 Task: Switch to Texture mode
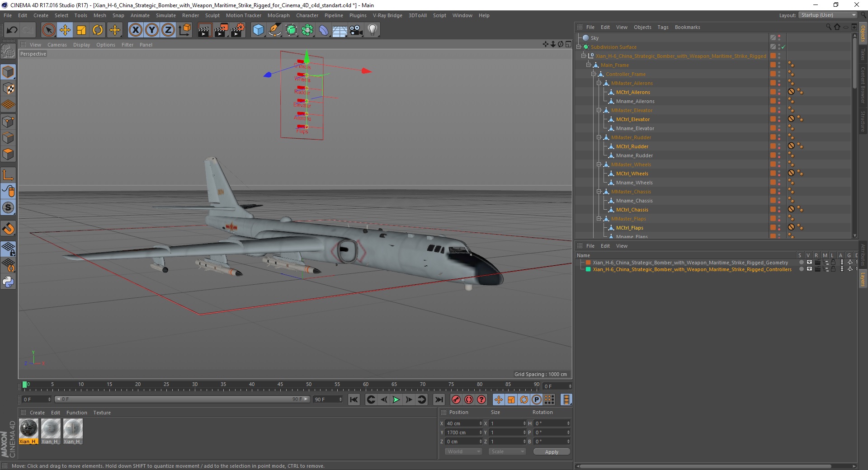click(x=8, y=89)
